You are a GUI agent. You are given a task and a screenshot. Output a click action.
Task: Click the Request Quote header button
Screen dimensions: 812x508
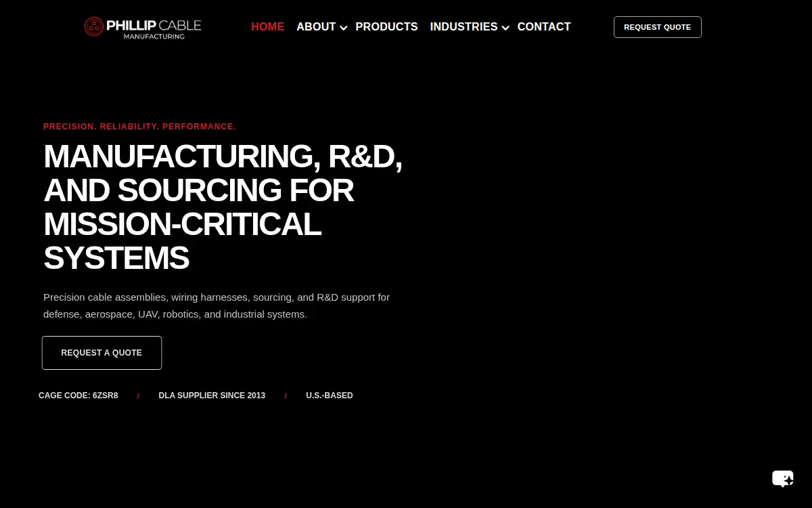tap(658, 27)
